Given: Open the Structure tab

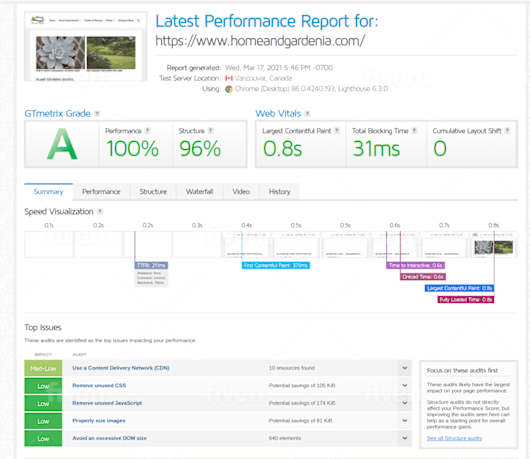Looking at the screenshot, I should click(153, 192).
